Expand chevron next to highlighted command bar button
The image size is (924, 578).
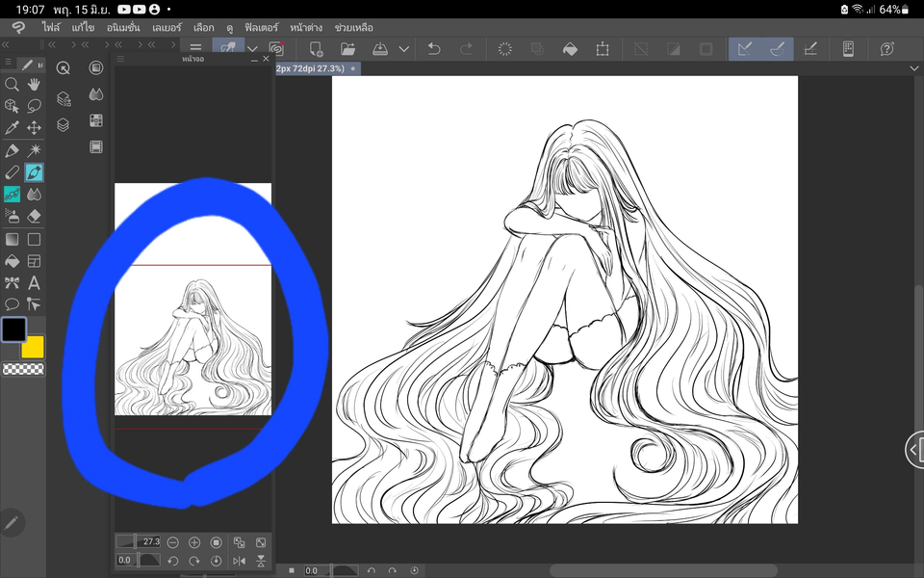point(252,49)
